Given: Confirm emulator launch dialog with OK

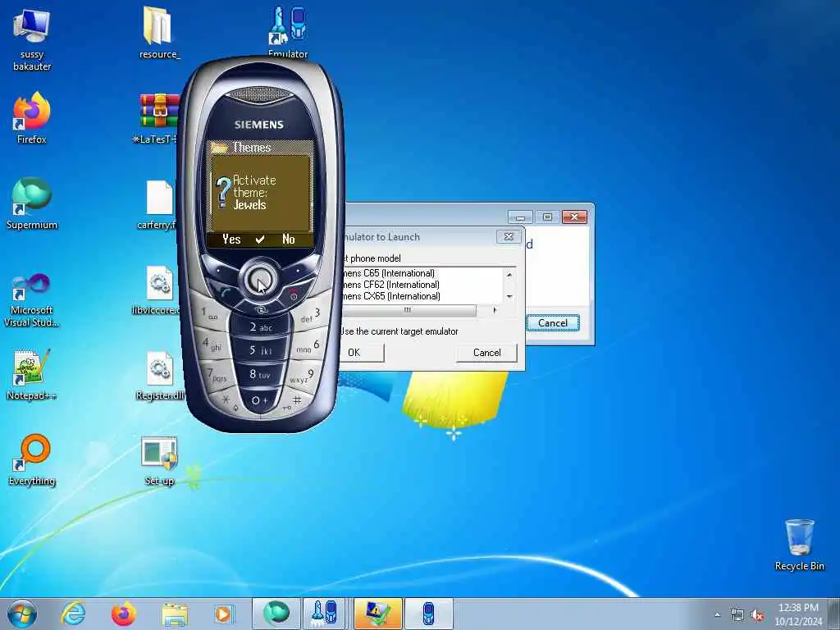Looking at the screenshot, I should point(362,353).
